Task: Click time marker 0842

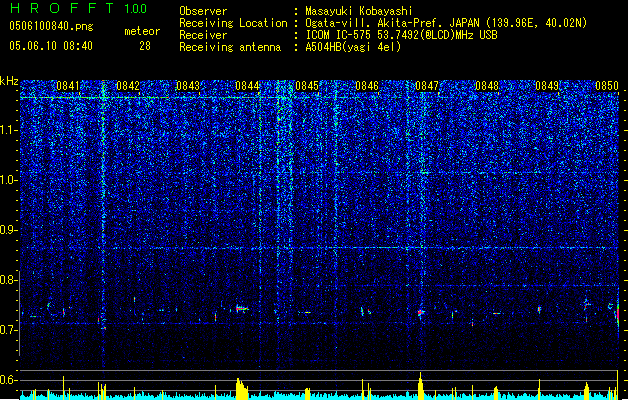Action: (x=128, y=86)
